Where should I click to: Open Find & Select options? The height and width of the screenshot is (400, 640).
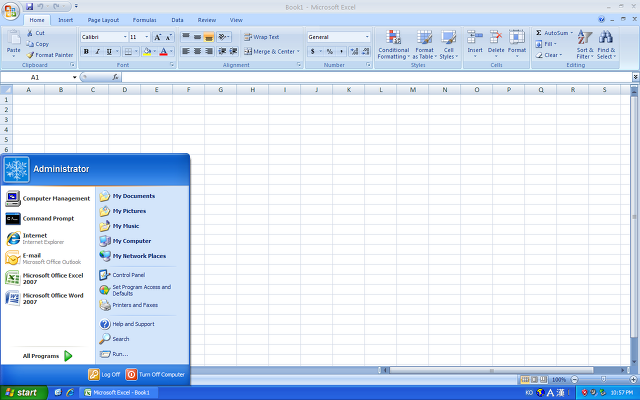tap(606, 45)
